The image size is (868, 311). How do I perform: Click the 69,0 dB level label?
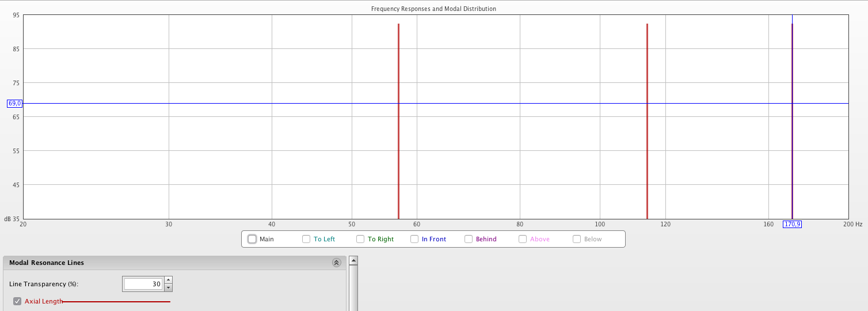[x=14, y=104]
